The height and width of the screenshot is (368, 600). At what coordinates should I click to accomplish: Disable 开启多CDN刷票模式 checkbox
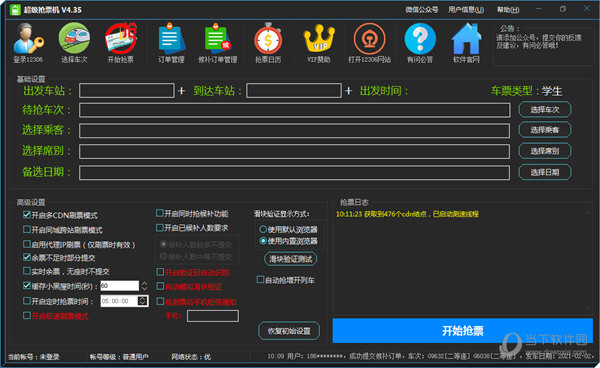(27, 215)
